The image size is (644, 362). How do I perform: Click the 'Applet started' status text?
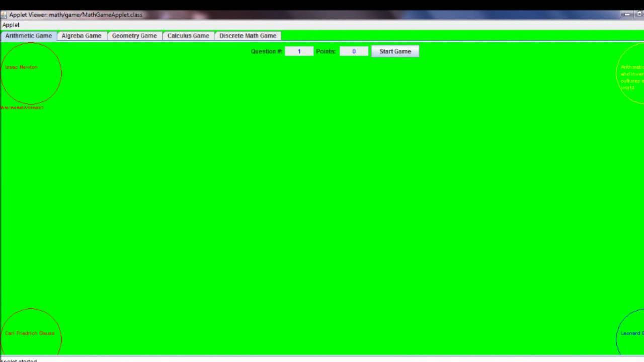(x=19, y=360)
